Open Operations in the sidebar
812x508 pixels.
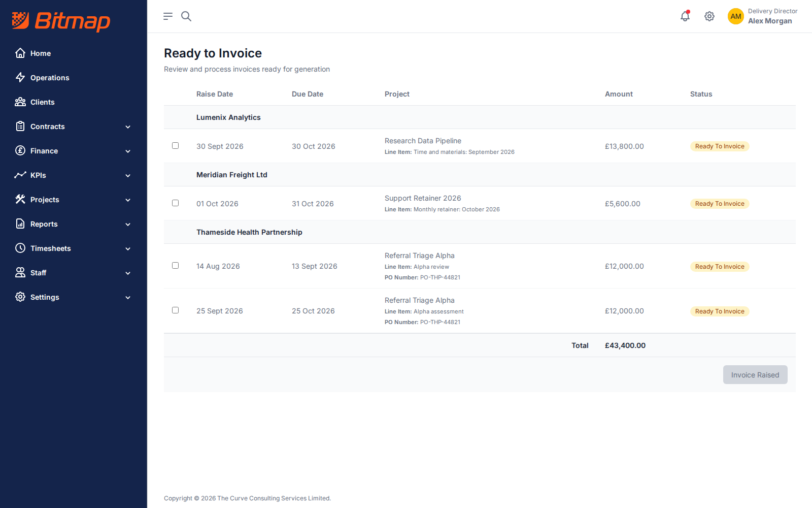pyautogui.click(x=50, y=78)
